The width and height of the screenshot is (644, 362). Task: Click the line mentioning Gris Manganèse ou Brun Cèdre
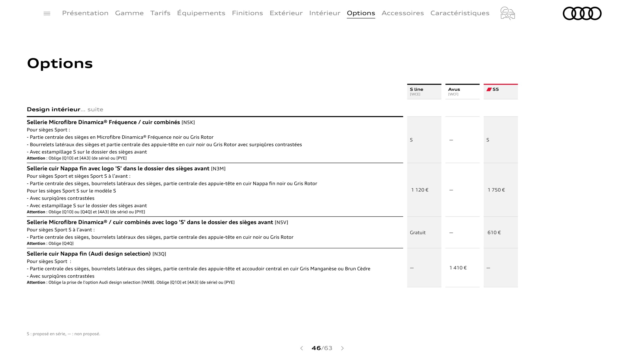(199, 269)
